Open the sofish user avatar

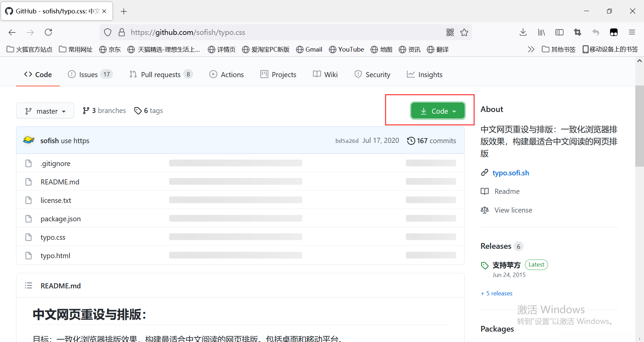29,140
